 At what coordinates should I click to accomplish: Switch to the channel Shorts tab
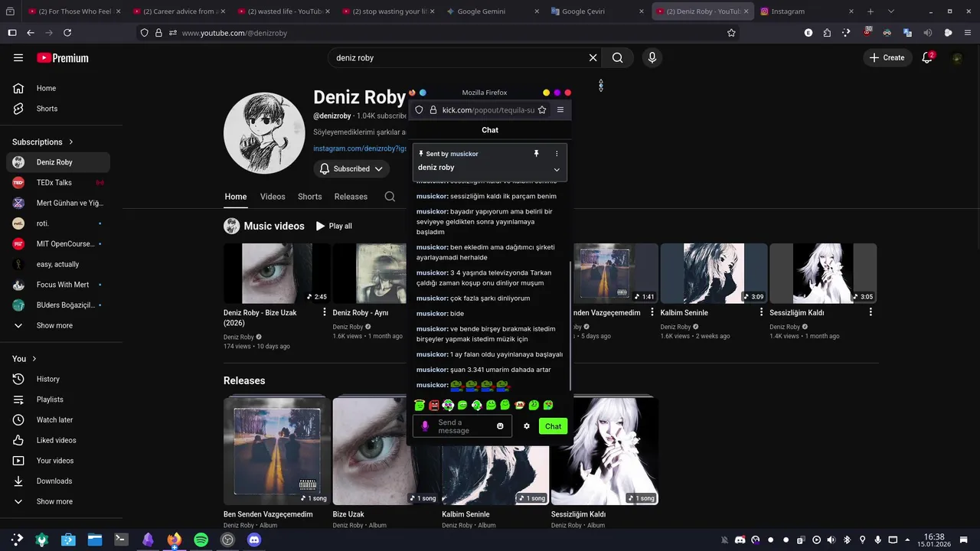[x=309, y=197]
